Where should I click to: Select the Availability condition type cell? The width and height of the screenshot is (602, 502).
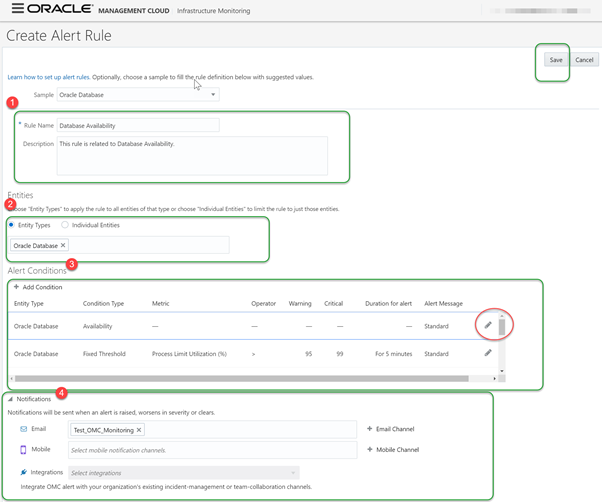coord(98,326)
